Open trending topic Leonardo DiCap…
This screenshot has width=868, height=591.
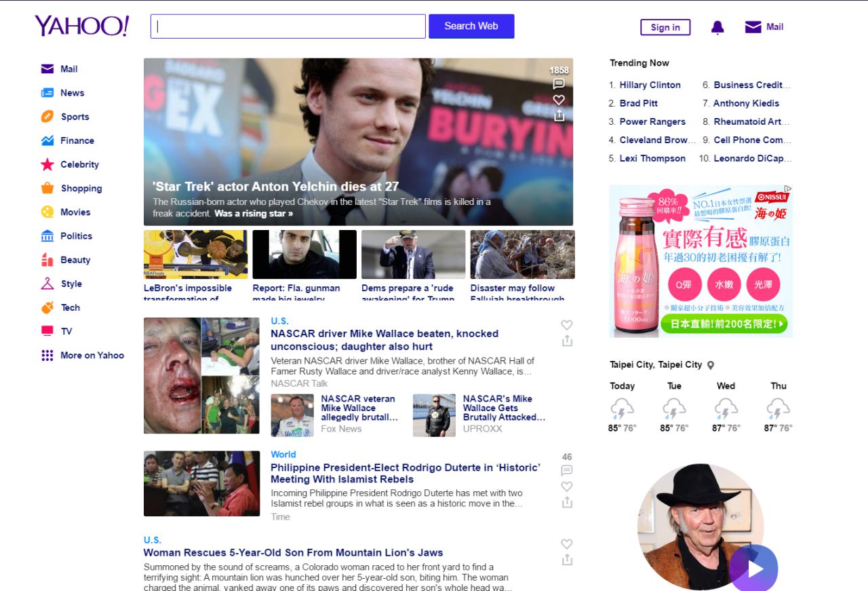click(752, 158)
